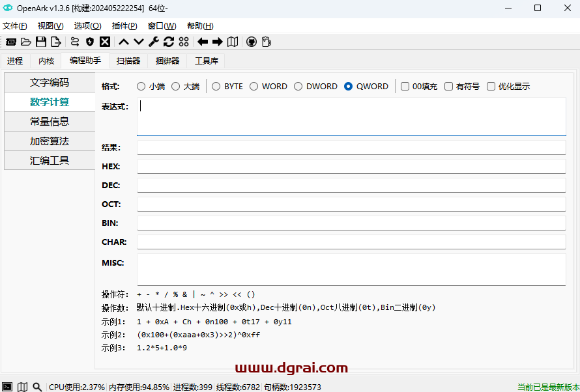Image resolution: width=580 pixels, height=392 pixels.
Task: Click the console icon in status bar
Action: coord(7,387)
